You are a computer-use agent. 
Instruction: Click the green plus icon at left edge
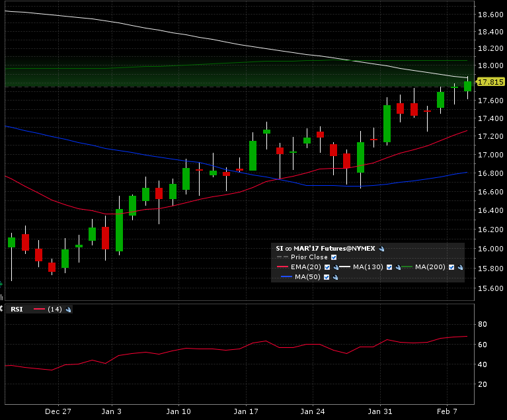tap(1, 284)
